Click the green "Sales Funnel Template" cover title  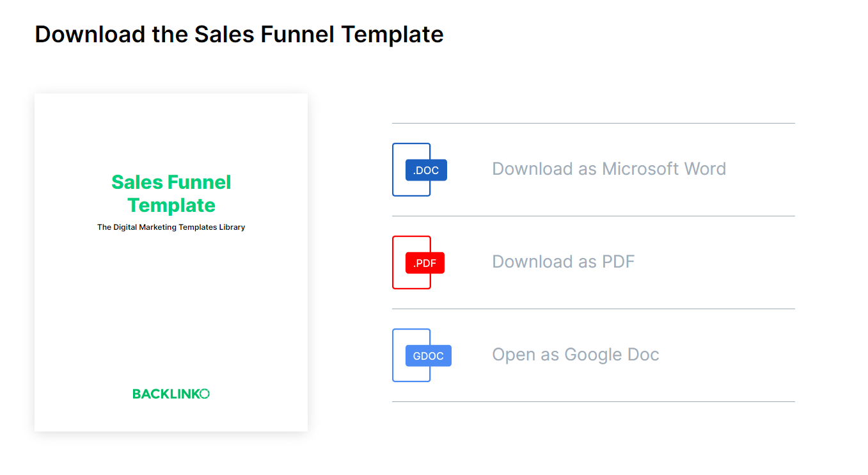pos(171,193)
